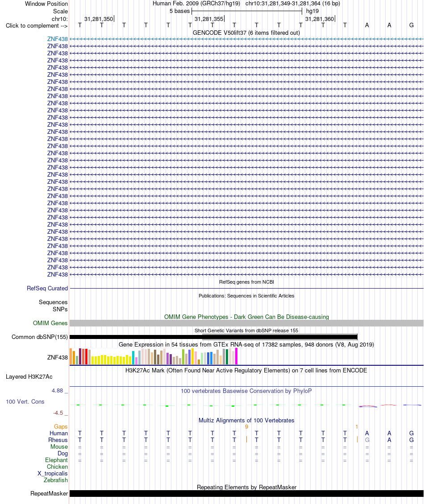
Task: Click 'Short Genetic Variants from dbSNP release 155'
Action: pos(246,330)
